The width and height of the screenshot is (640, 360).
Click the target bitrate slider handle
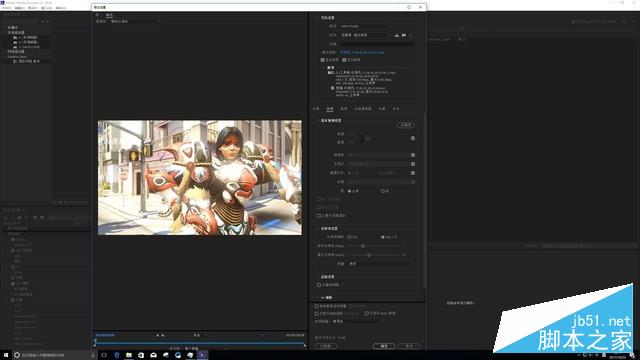tap(362, 246)
